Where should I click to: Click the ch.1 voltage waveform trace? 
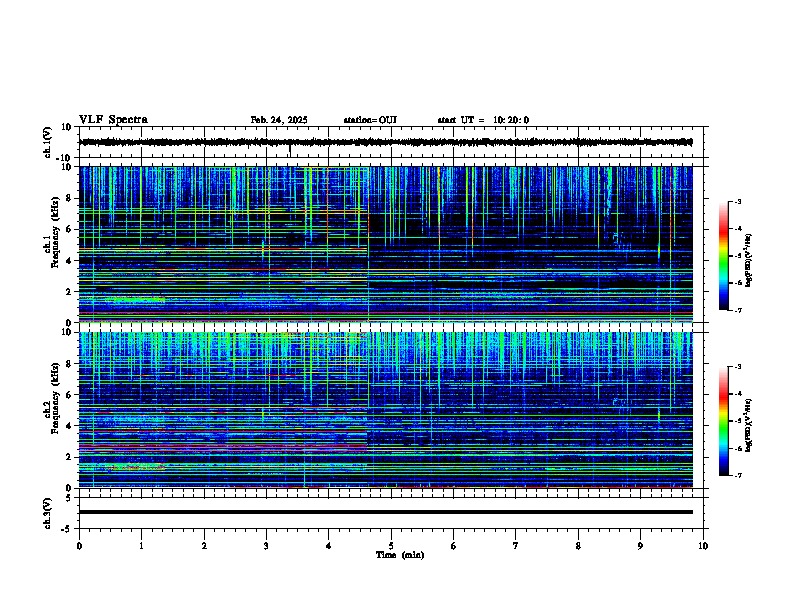pos(386,142)
